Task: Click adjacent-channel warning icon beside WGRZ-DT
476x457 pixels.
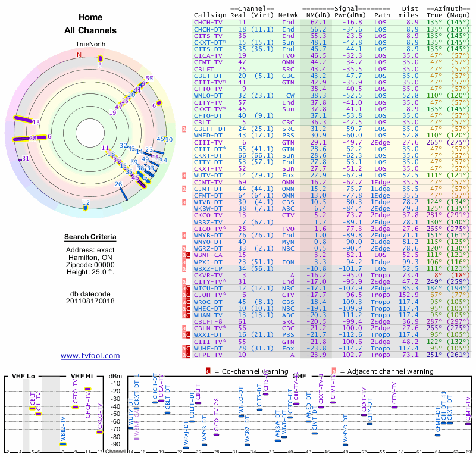Action: [x=184, y=248]
